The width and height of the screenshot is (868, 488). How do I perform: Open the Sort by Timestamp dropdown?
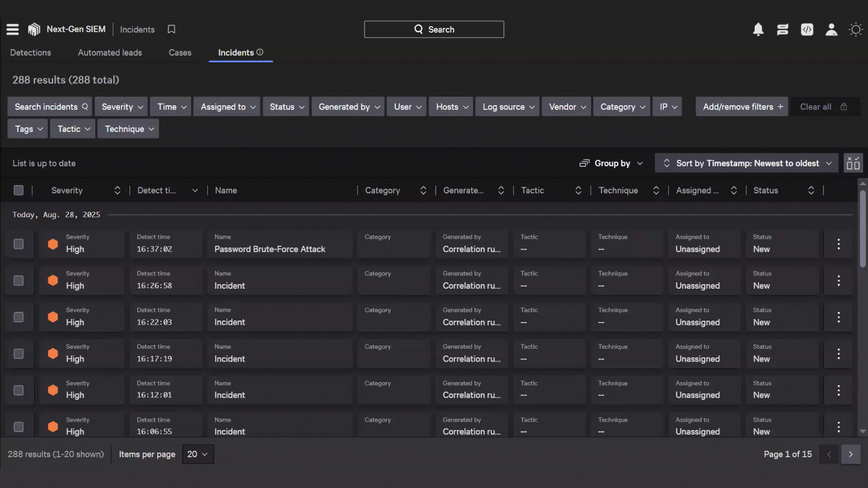[x=746, y=163]
